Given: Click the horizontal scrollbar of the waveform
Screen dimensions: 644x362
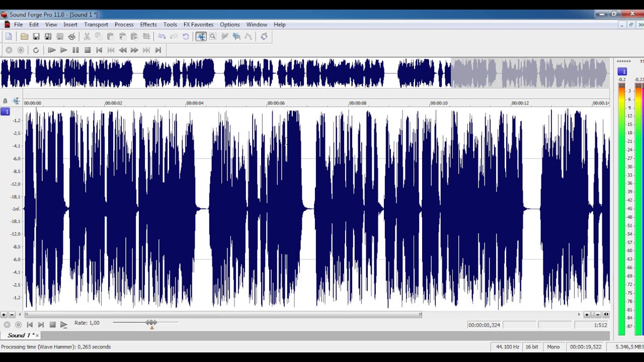Looking at the screenshot, I should pyautogui.click(x=224, y=315).
